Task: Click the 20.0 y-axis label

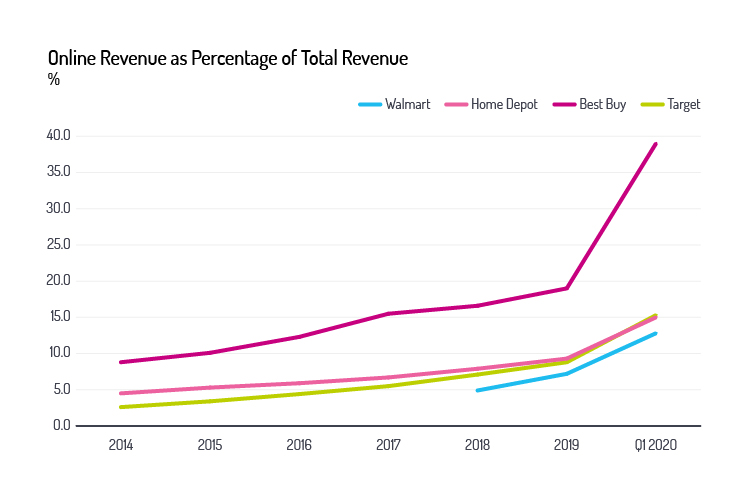Action: point(58,280)
